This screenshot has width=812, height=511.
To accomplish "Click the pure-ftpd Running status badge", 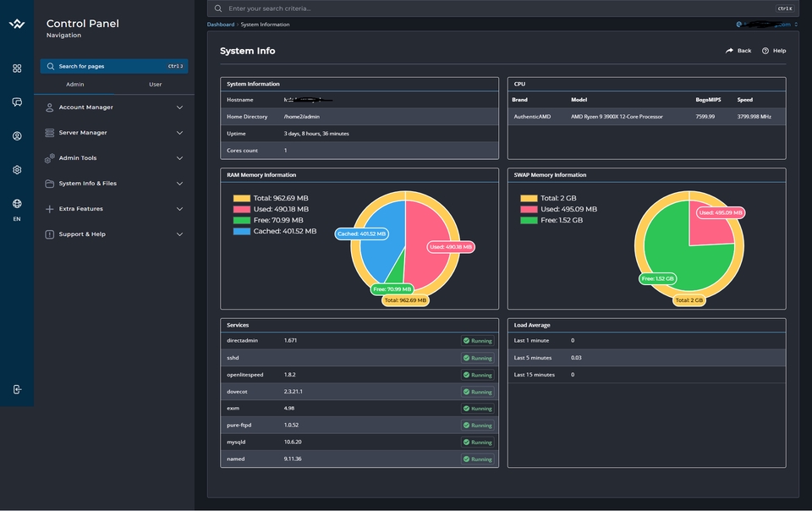I will tap(477, 425).
